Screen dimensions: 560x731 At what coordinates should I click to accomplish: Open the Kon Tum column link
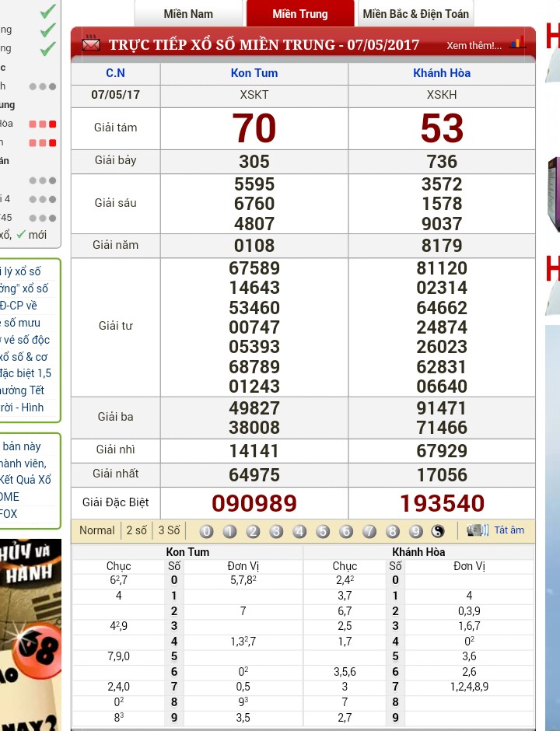point(254,73)
